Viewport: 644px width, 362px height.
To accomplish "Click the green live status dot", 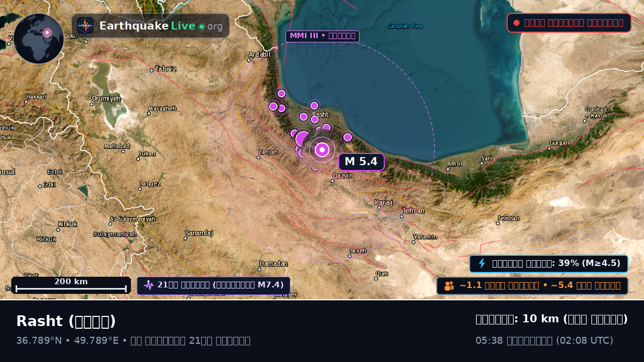I will [x=202, y=26].
